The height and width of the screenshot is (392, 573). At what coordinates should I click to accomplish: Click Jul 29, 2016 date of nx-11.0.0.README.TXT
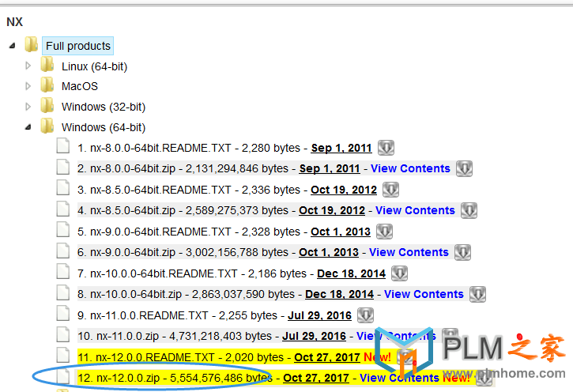[x=320, y=315]
